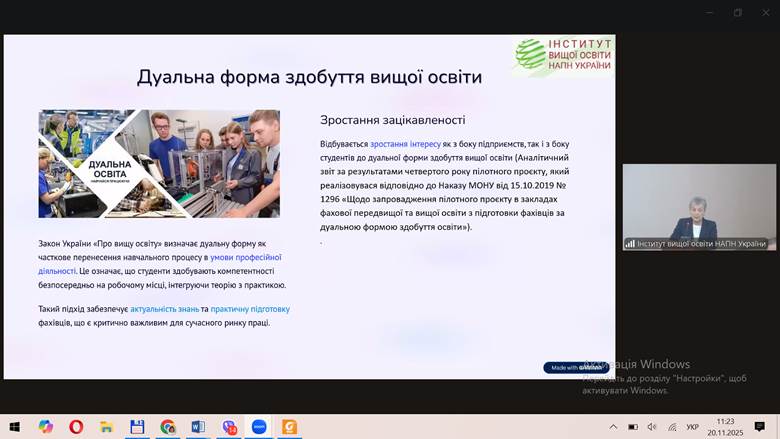The height and width of the screenshot is (439, 780).
Task: Select the speaker video thumbnail
Action: click(x=698, y=207)
